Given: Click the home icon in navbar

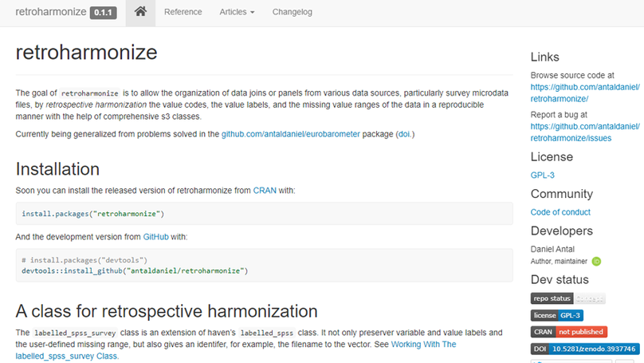Looking at the screenshot, I should pyautogui.click(x=140, y=12).
